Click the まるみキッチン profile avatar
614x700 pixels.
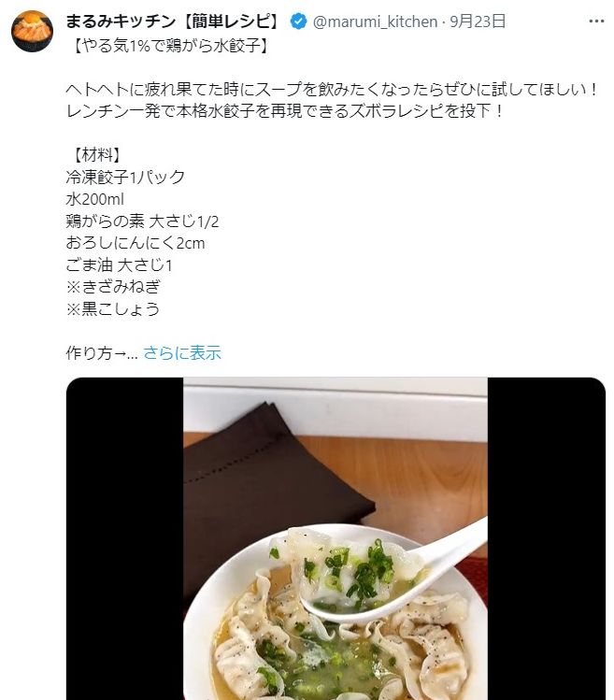32,31
